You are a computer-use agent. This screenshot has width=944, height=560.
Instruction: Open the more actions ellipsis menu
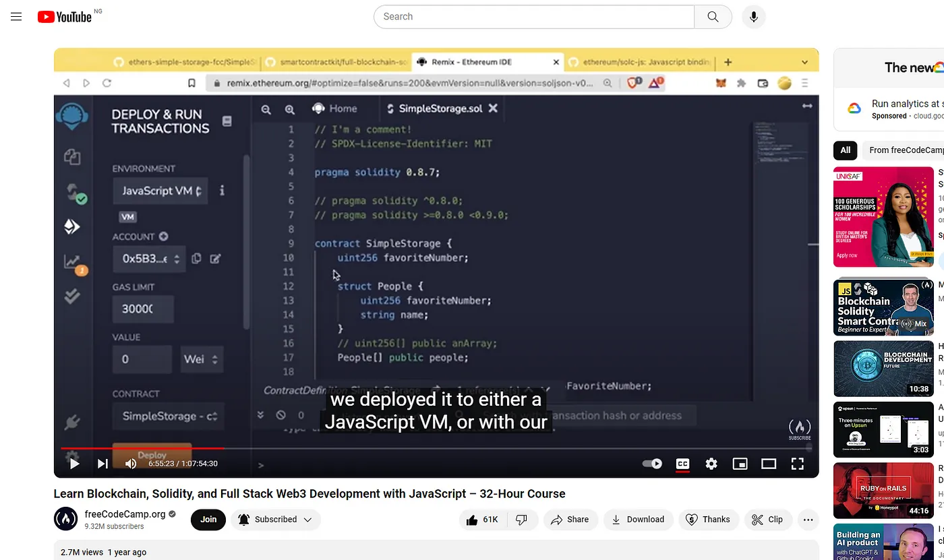808,520
